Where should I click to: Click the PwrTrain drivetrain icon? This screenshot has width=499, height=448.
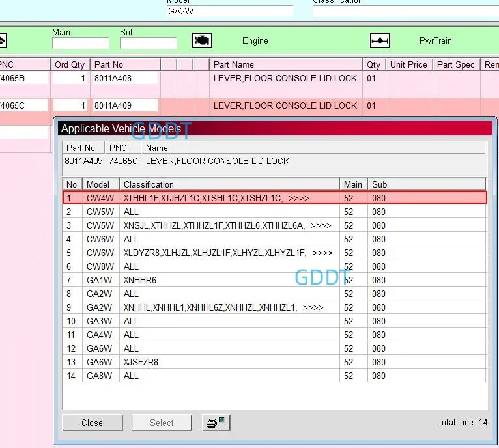pyautogui.click(x=380, y=40)
